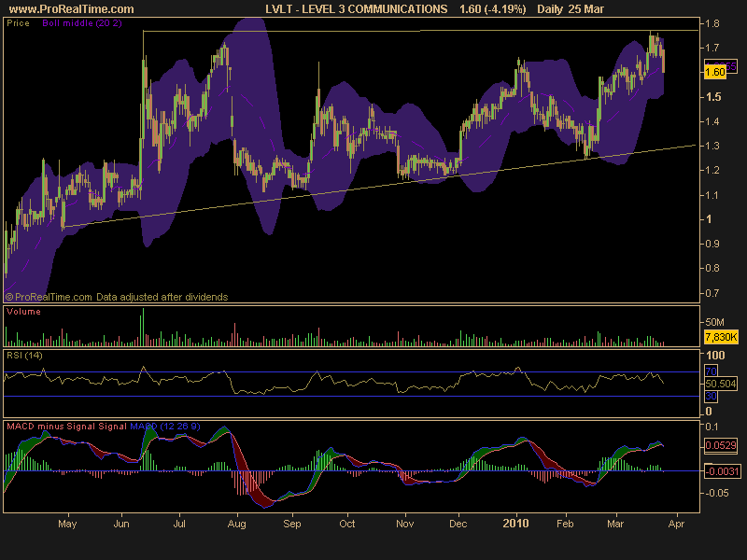Click the 0.7 price axis label

(712, 293)
